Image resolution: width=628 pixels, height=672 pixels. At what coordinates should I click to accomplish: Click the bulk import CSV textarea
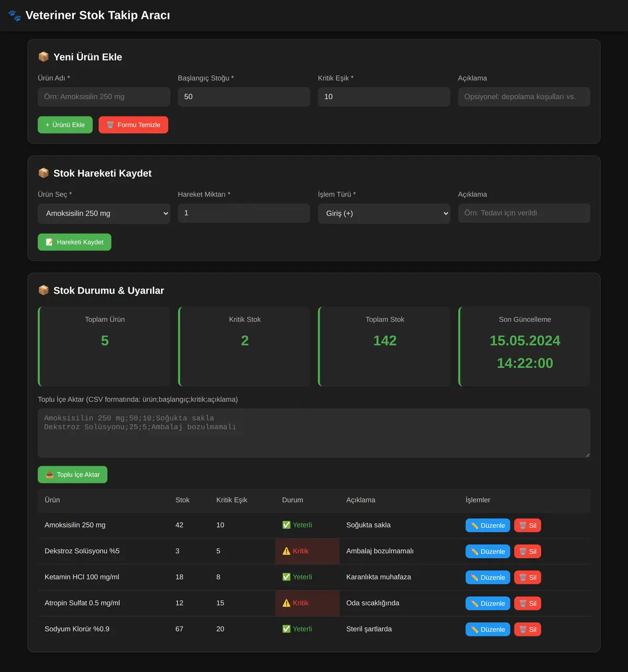point(314,433)
